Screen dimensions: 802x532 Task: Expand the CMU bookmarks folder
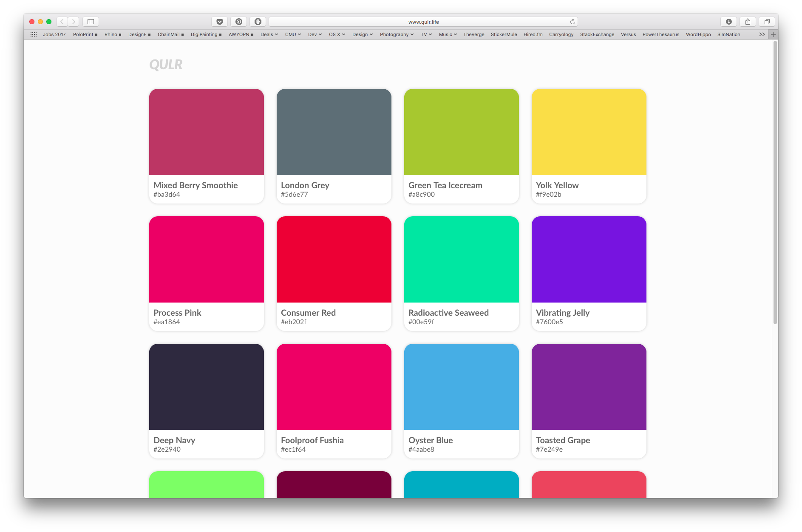coord(293,34)
